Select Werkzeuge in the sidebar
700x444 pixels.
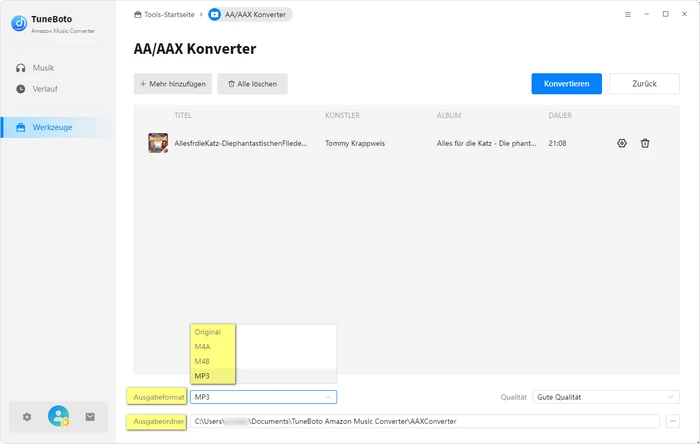tap(52, 127)
